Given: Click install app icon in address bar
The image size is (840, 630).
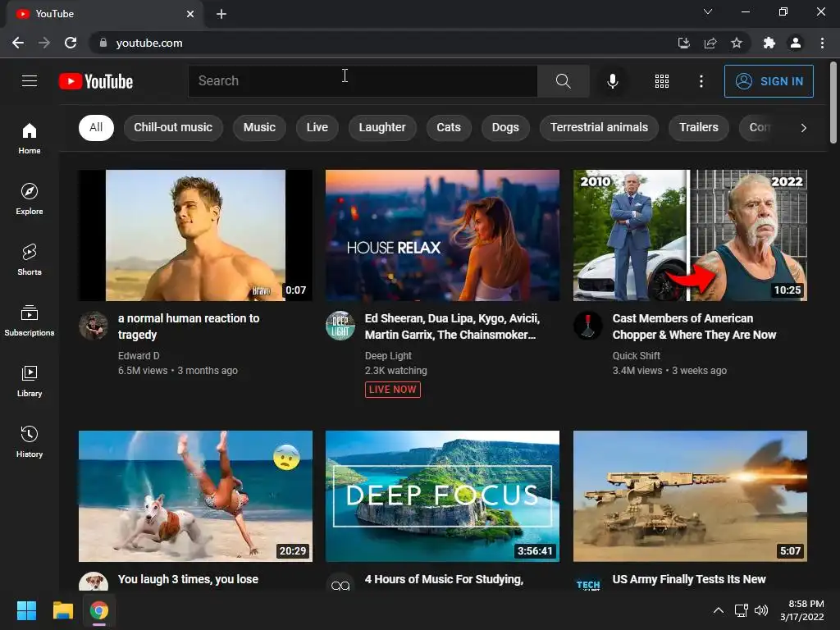Looking at the screenshot, I should 684,43.
